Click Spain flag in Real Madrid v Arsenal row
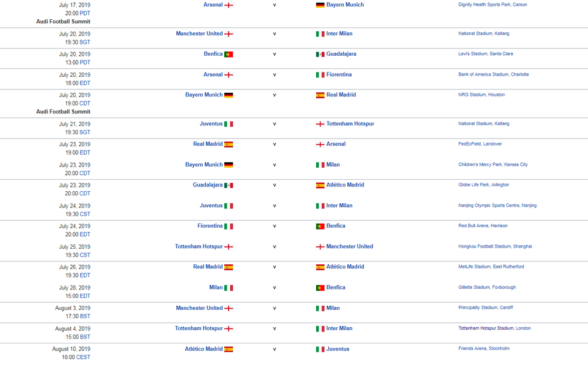Image resolution: width=588 pixels, height=368 pixels. point(229,144)
